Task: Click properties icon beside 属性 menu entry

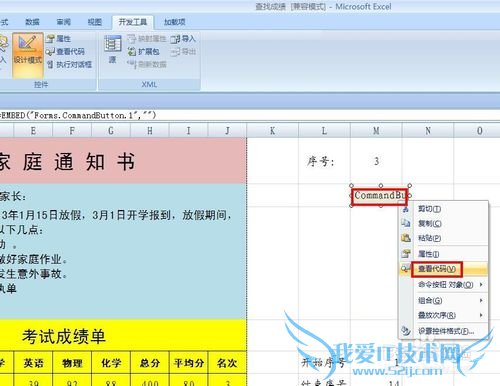Action: (406, 254)
